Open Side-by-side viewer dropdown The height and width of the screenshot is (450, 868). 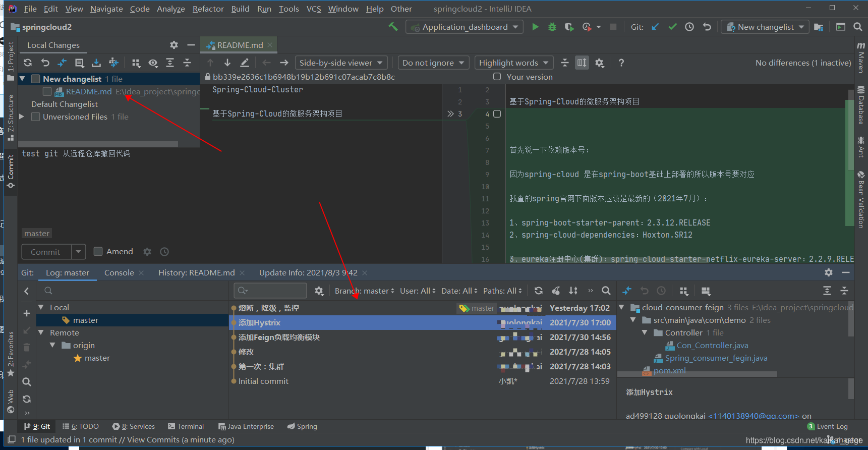point(341,63)
